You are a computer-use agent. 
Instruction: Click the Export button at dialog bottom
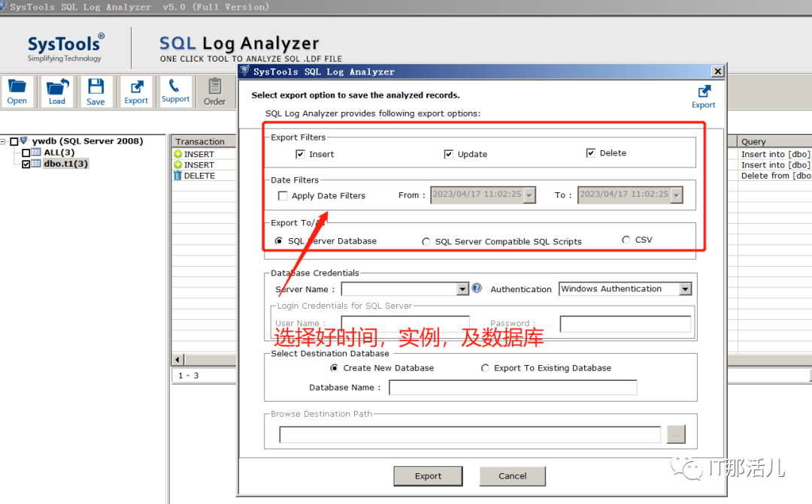tap(428, 476)
